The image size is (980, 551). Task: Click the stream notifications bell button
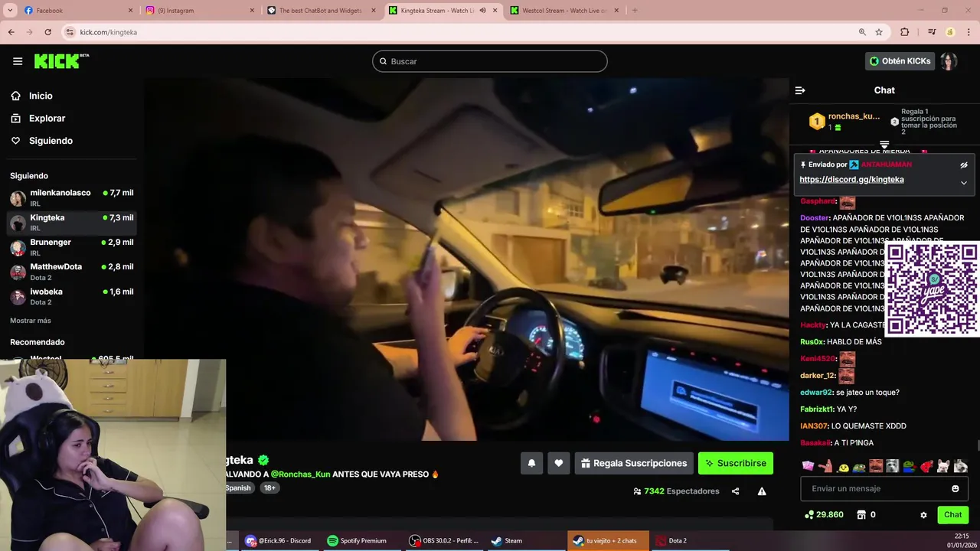pos(531,463)
